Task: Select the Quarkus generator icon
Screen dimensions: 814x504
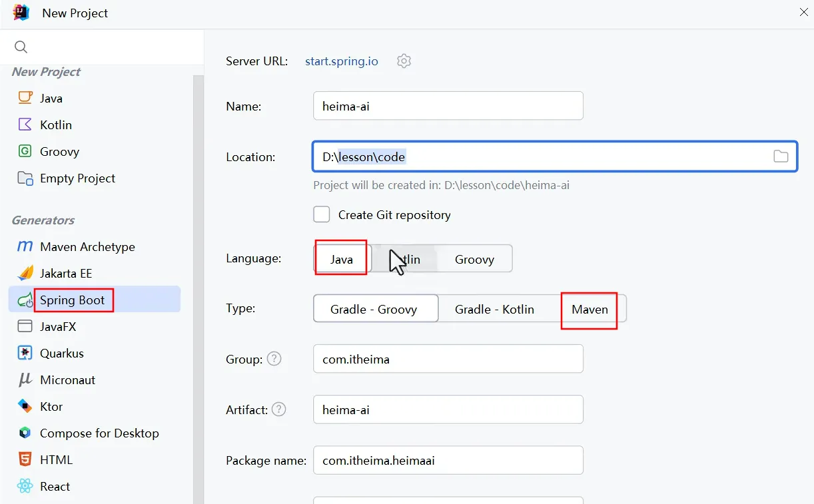Action: point(25,353)
